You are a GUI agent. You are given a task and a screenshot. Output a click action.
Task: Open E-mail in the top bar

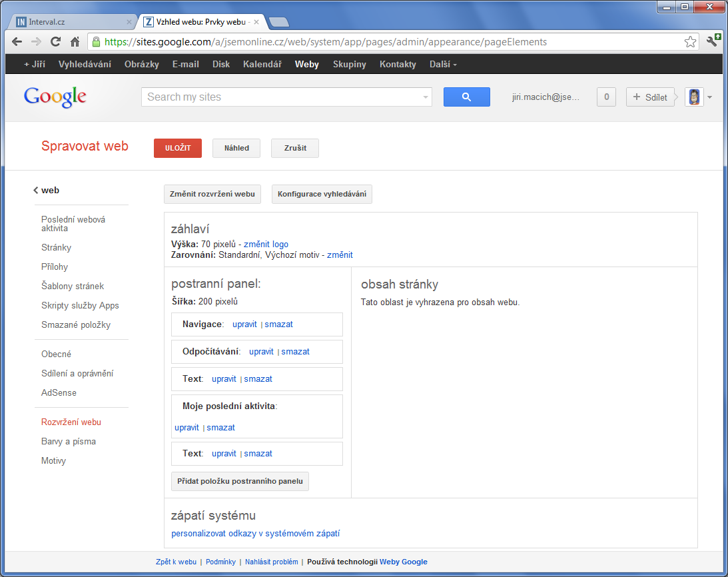tap(186, 65)
